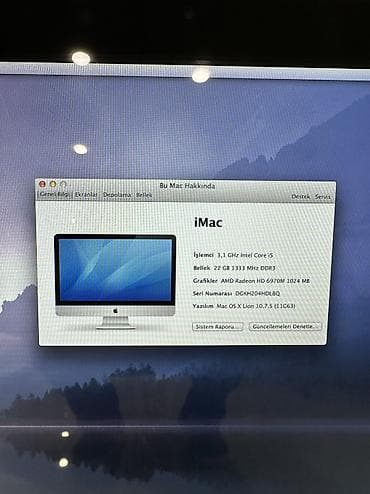Click the Yazılım Mac OS X Lion 10.7.5 line
Viewport: 370px width, 494px height.
(x=244, y=306)
